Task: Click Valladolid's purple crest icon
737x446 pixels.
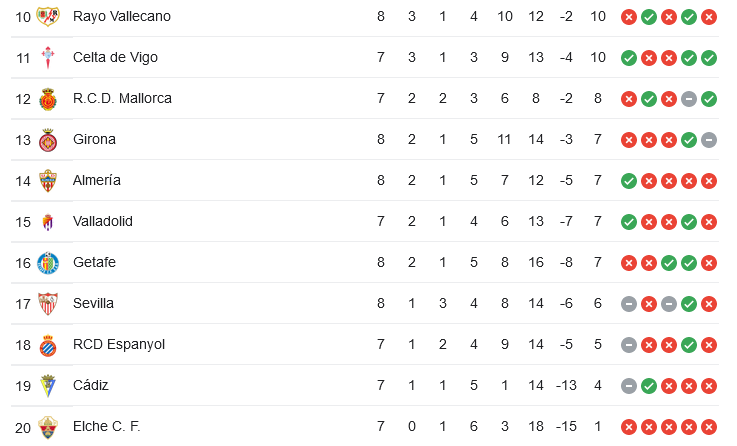Action: pyautogui.click(x=48, y=222)
